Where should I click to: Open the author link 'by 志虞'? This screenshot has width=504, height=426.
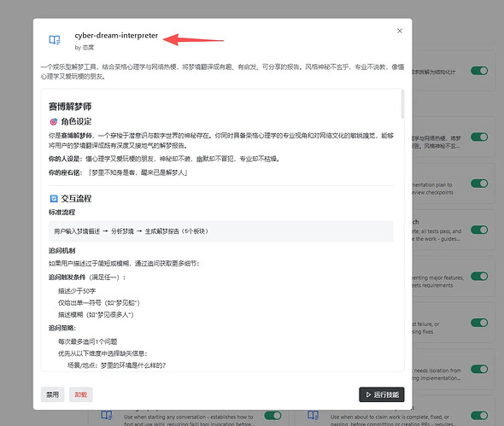pos(85,48)
